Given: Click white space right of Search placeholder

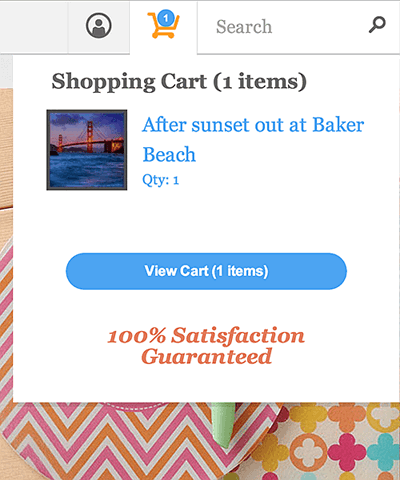Looking at the screenshot, I should (318, 27).
